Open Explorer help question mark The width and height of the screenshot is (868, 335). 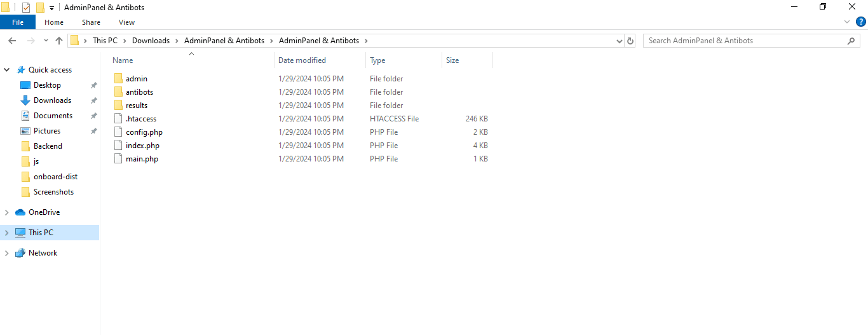(x=861, y=22)
